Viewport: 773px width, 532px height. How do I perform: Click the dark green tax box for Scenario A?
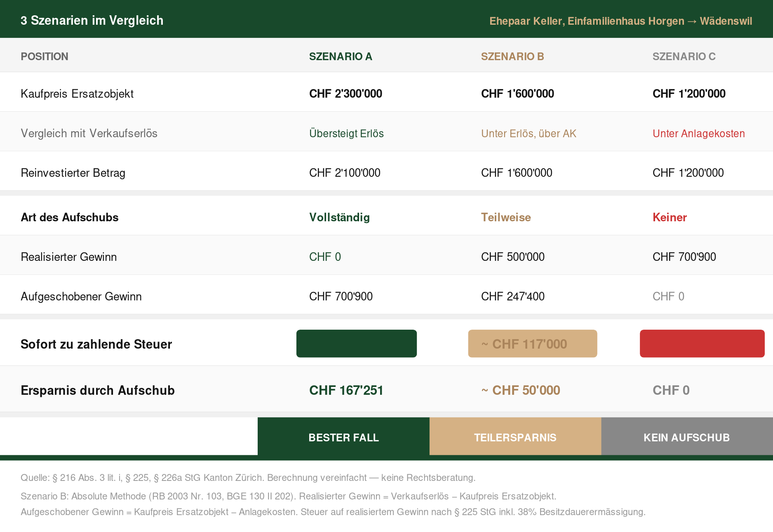pos(357,343)
